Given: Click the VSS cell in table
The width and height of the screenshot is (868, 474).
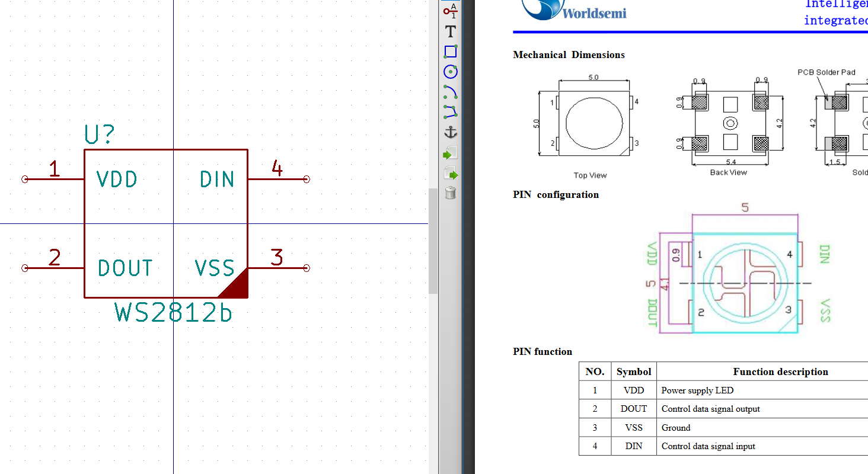Looking at the screenshot, I should [x=634, y=428].
